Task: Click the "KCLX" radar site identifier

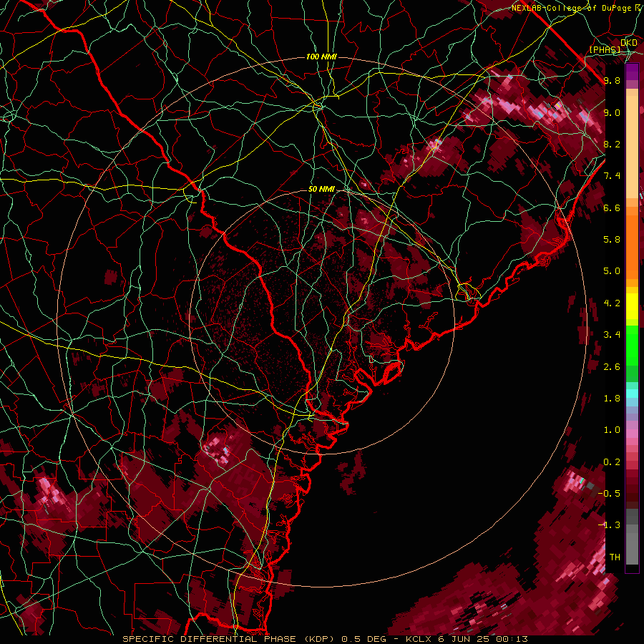Action: 419,639
